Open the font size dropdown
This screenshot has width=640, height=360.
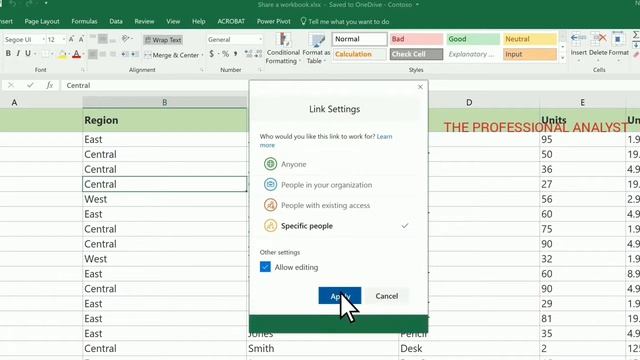pyautogui.click(x=64, y=39)
